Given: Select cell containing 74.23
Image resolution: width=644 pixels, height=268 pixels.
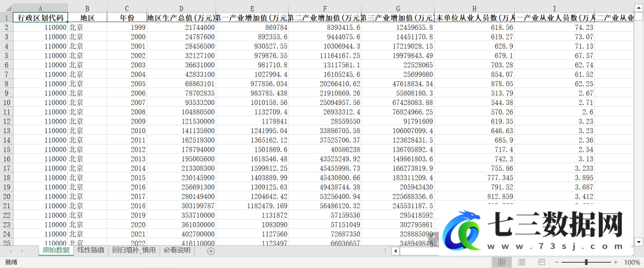Looking at the screenshot, I should point(555,27).
